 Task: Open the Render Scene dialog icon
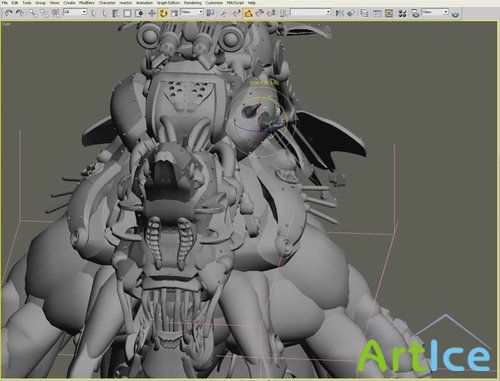[x=415, y=13]
